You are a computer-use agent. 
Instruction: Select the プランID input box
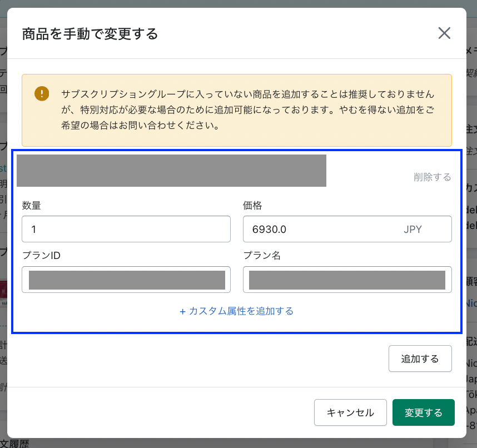pyautogui.click(x=126, y=280)
